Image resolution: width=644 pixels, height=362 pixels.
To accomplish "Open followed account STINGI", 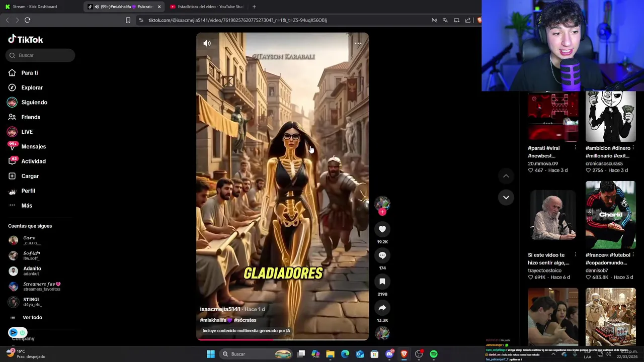I will click(25, 302).
